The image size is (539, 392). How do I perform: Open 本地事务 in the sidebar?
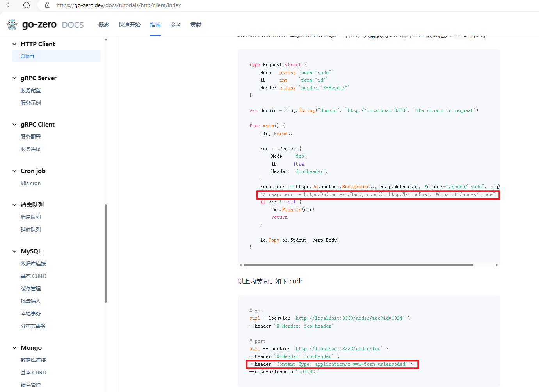(31, 314)
